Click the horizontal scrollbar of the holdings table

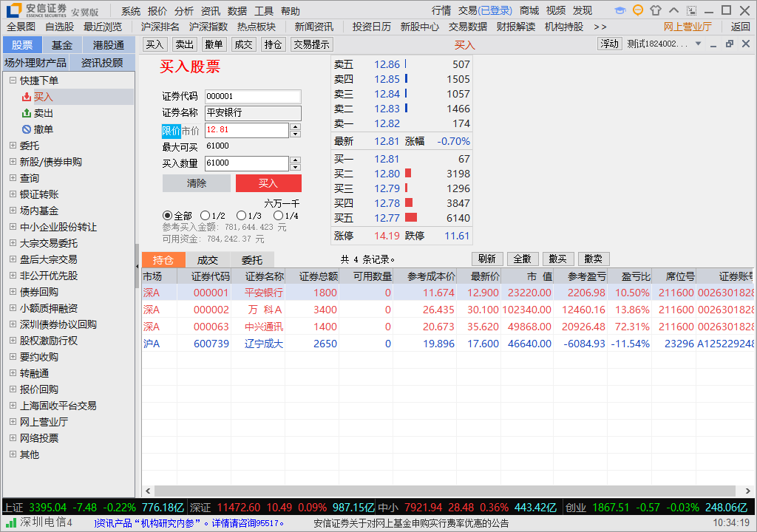pyautogui.click(x=444, y=491)
